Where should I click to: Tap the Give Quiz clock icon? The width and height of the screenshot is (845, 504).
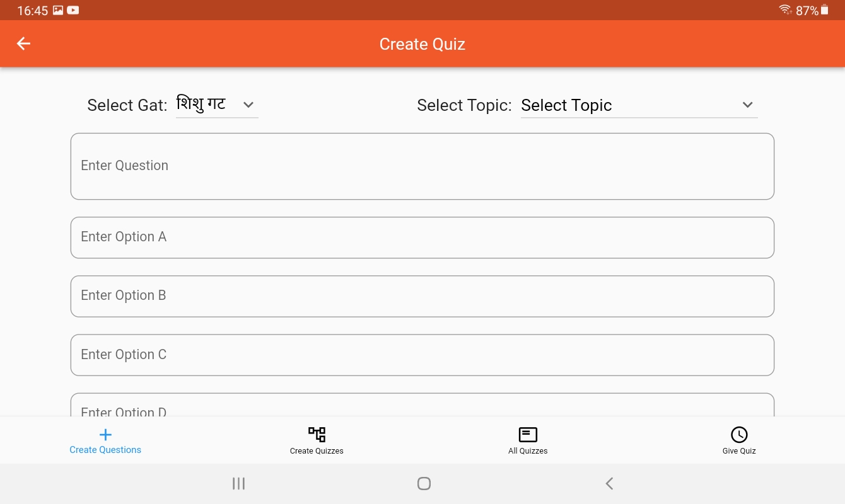pos(739,434)
